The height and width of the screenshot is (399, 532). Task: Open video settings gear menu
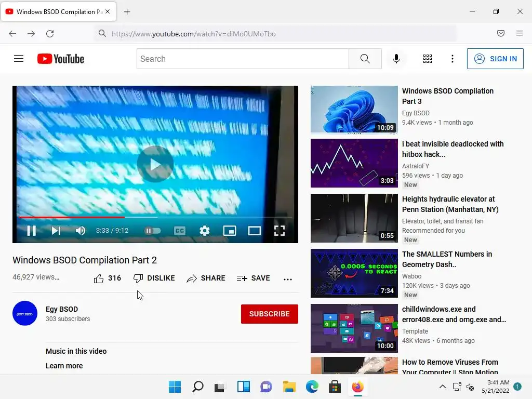205,231
